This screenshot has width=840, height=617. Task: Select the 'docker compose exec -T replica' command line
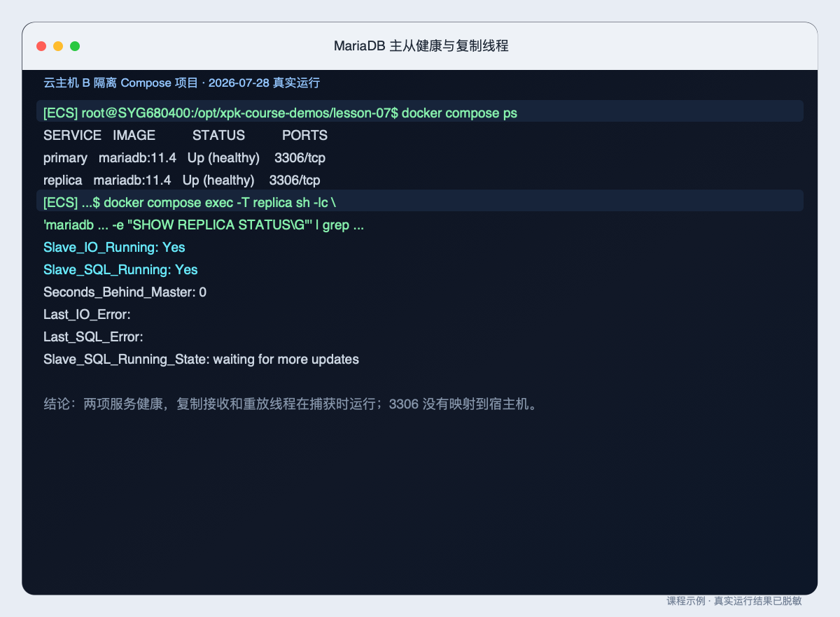pos(420,202)
